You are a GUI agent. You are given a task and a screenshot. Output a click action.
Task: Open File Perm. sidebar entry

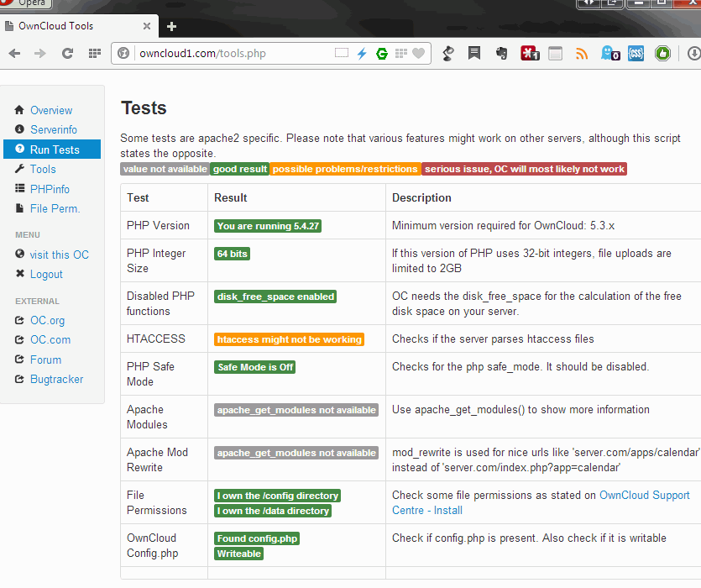tap(55, 208)
